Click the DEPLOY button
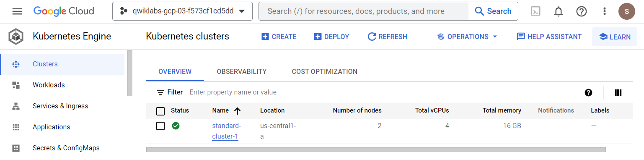644x160 pixels. [x=331, y=37]
